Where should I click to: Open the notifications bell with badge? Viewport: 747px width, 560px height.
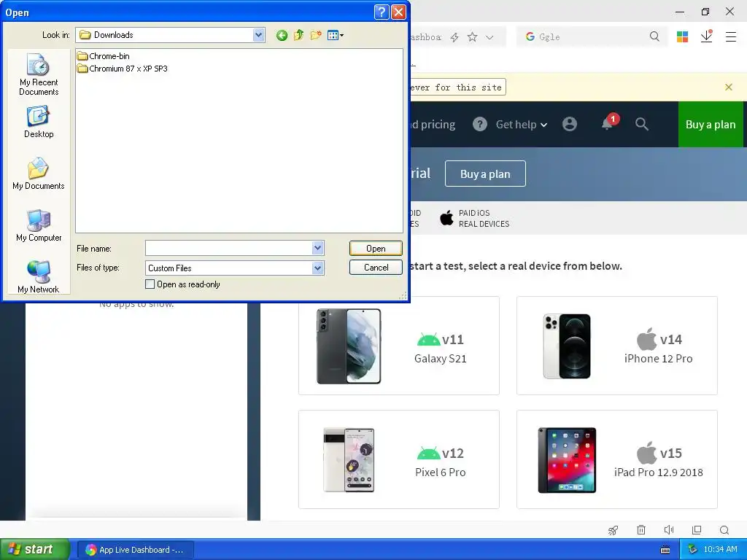[x=609, y=122]
